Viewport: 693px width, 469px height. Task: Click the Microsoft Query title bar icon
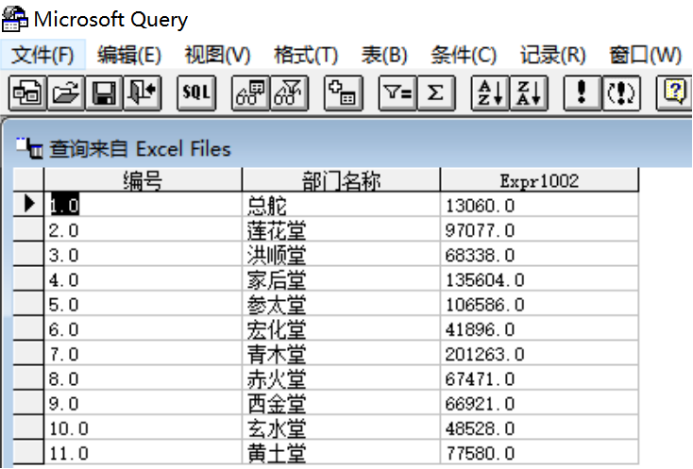[15, 19]
